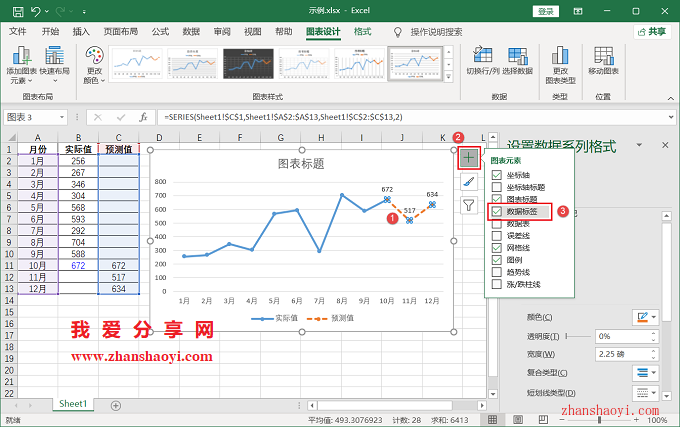Toggle the Axes (坐标轴) checkbox
This screenshot has width=680, height=427.
click(497, 175)
